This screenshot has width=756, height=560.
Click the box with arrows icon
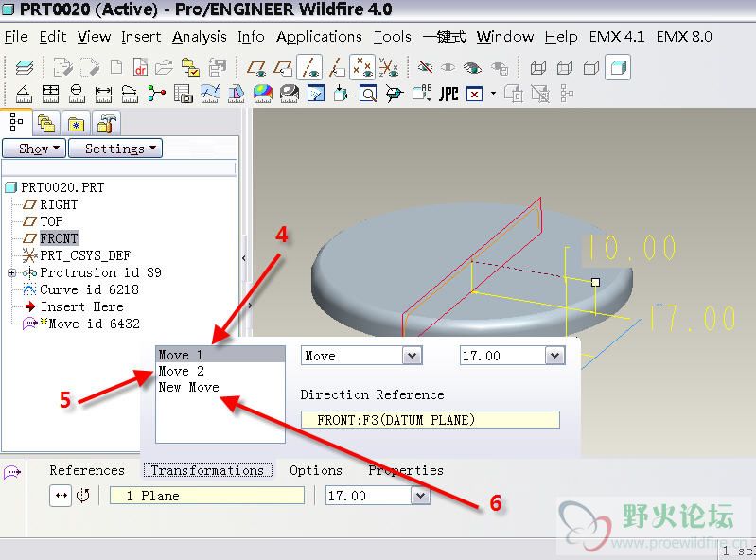(x=342, y=93)
